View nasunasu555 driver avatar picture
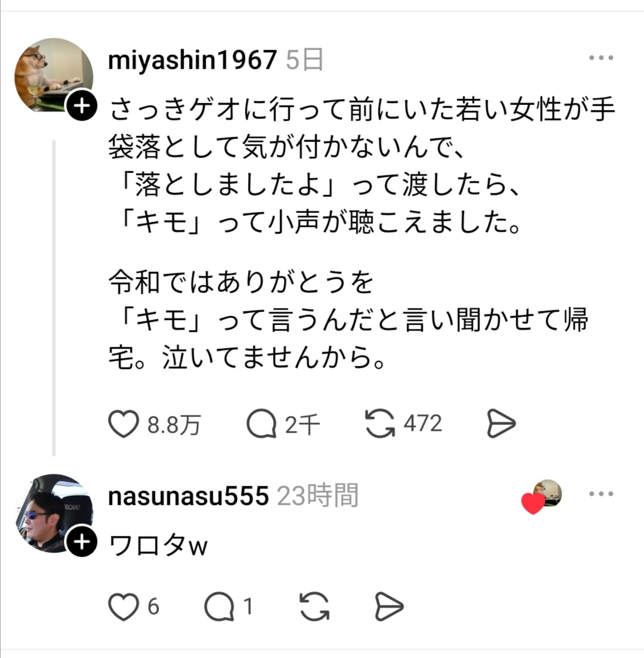The image size is (644, 658). (54, 513)
